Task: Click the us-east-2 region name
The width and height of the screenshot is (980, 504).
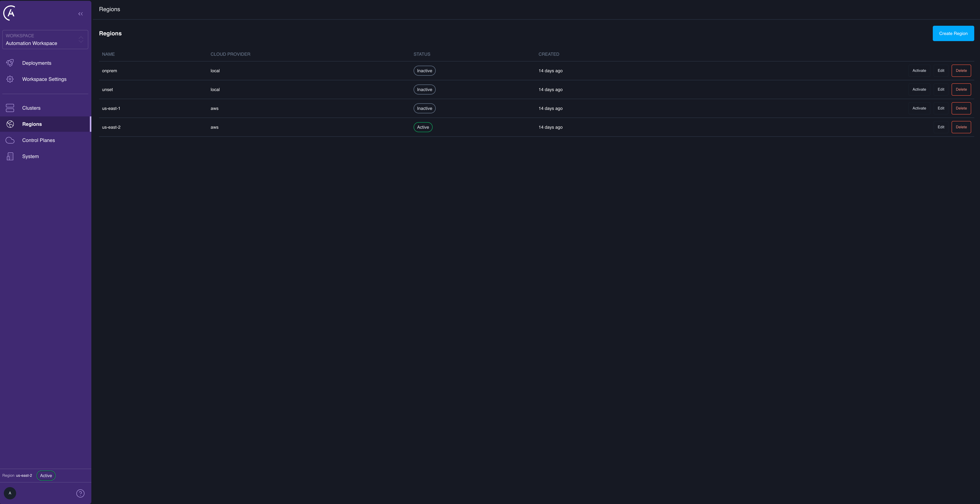Action: (111, 128)
